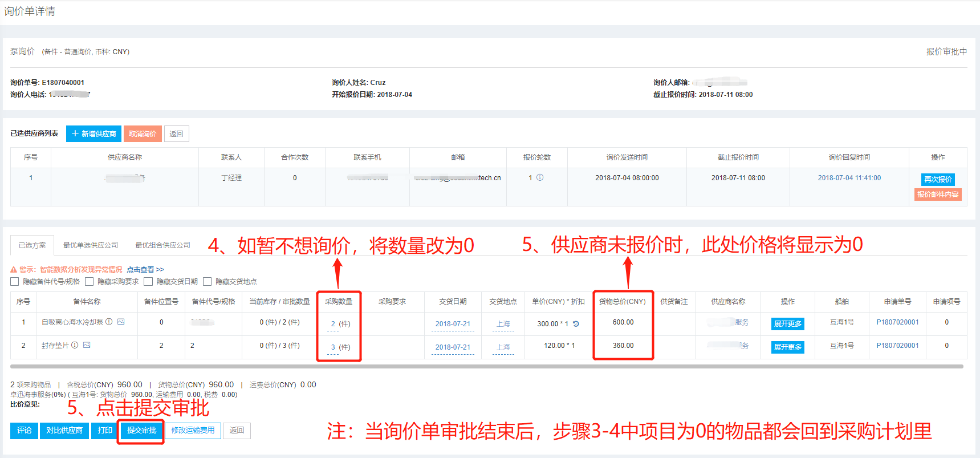Click the warning triangle icon before 警示
The height and width of the screenshot is (458, 980).
point(14,269)
